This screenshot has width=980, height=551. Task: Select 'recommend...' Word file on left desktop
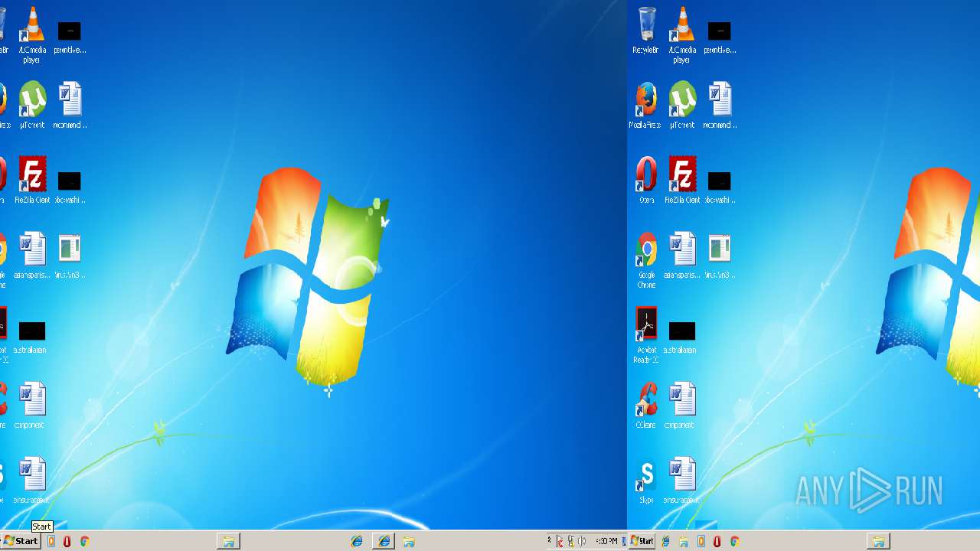point(70,106)
